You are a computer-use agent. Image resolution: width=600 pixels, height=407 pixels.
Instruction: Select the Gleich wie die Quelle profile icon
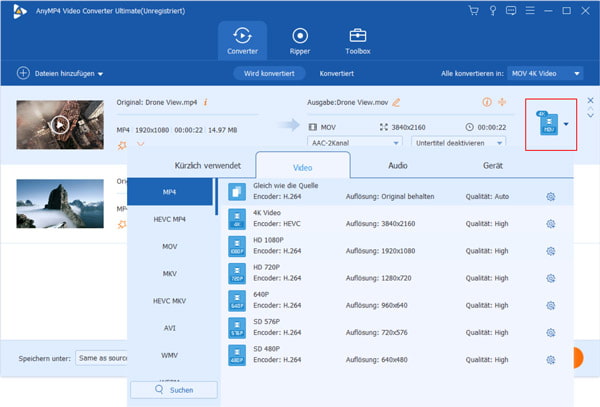[x=237, y=191]
